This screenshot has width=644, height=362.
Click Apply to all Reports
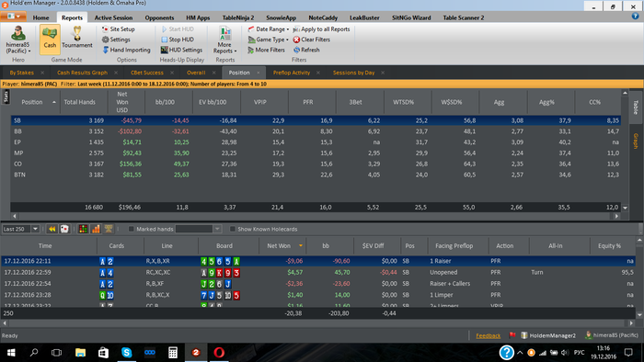[x=321, y=29]
